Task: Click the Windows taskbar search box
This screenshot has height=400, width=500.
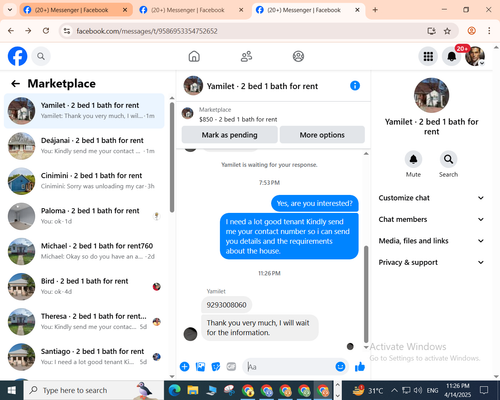Action: (93, 390)
